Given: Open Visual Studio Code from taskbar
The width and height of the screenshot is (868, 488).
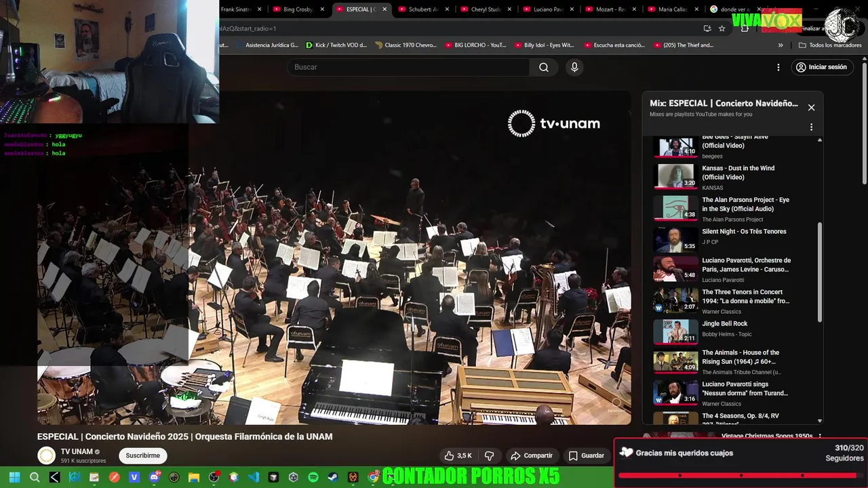Looking at the screenshot, I should tap(254, 477).
